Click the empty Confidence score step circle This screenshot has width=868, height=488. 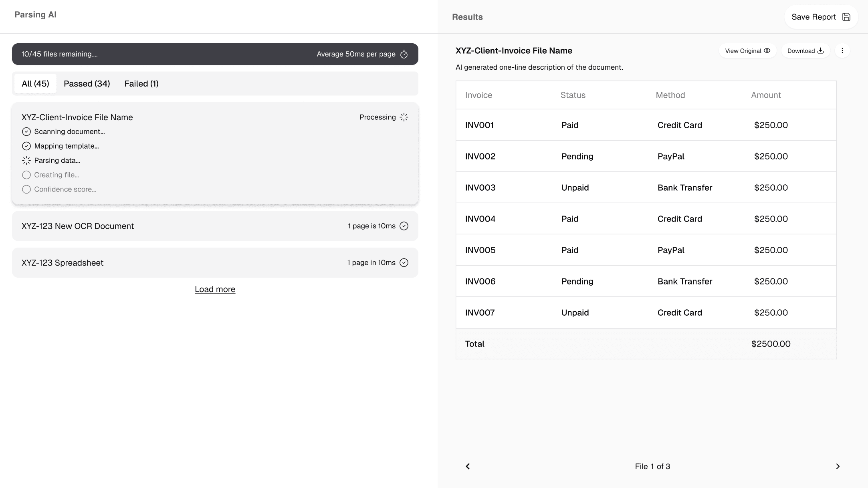coord(26,189)
